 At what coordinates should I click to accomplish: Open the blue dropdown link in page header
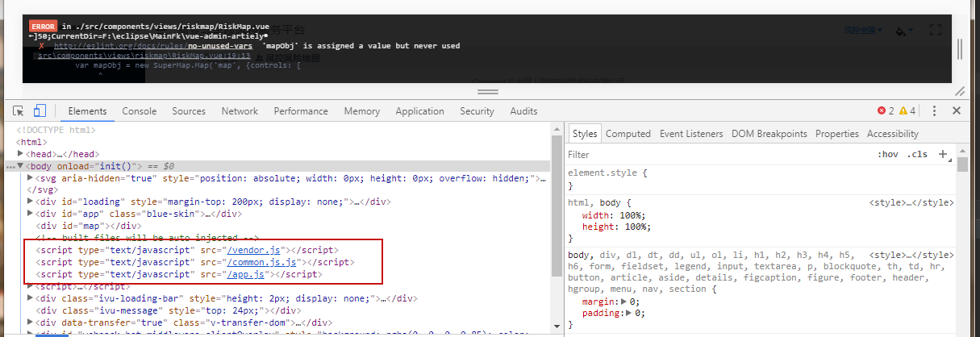click(x=863, y=30)
